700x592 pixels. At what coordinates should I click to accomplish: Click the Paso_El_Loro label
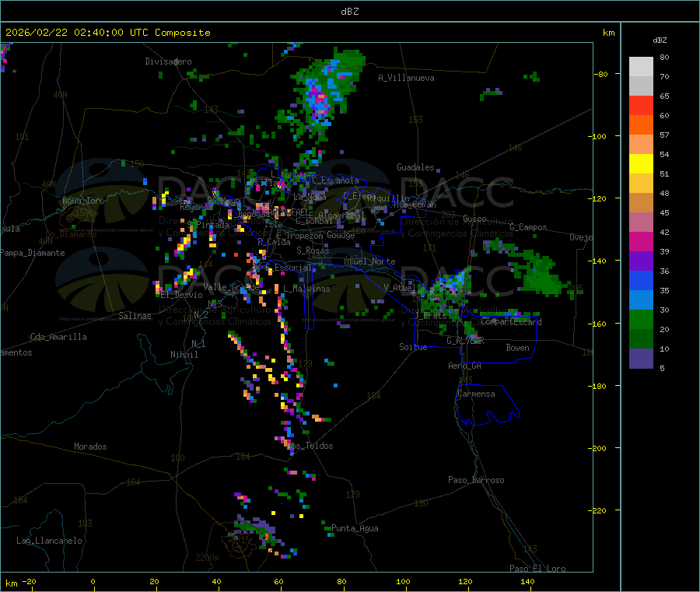pyautogui.click(x=538, y=569)
